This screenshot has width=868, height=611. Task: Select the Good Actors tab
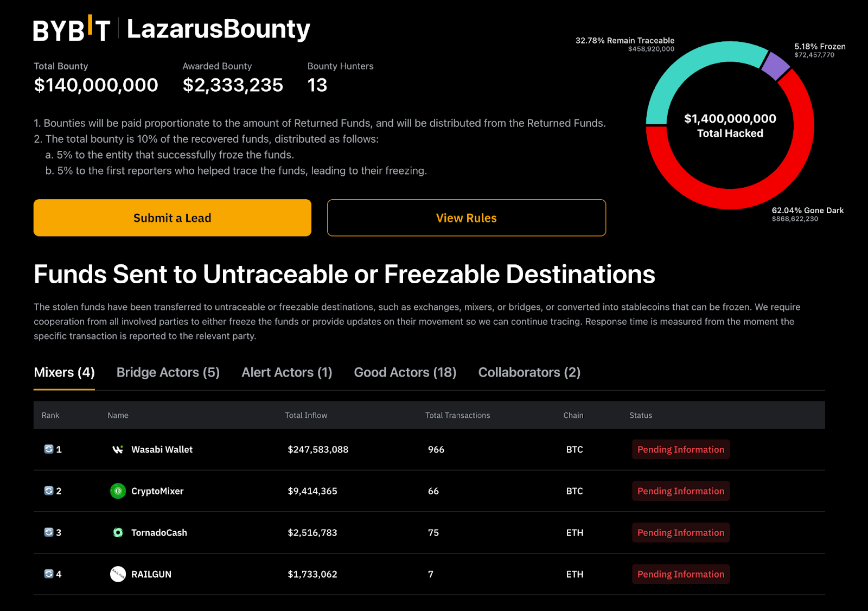(x=405, y=372)
